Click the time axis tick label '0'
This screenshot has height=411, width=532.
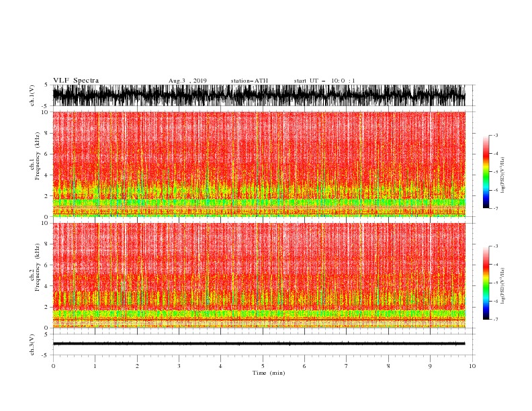(53, 366)
